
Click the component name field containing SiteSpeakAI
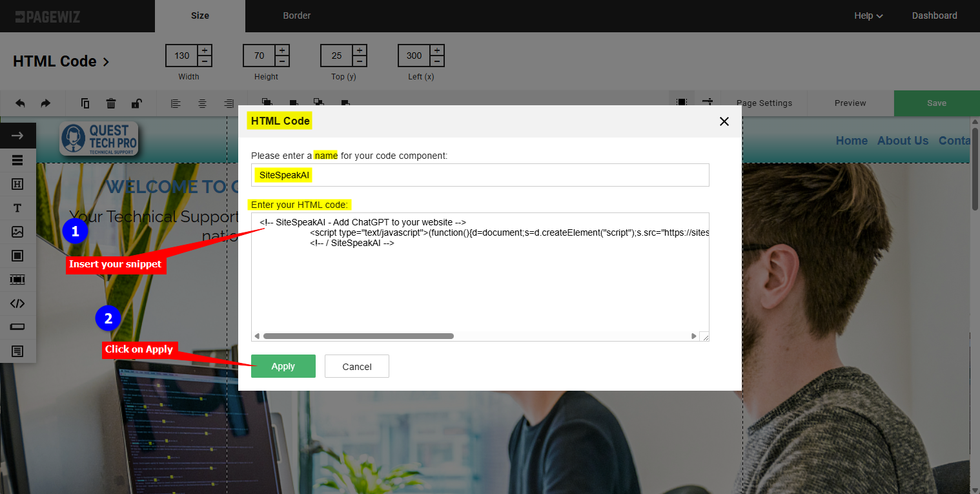click(480, 175)
